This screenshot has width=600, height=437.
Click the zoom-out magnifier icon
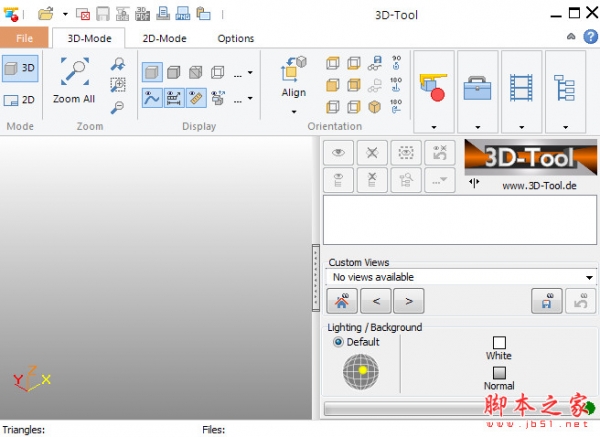[x=117, y=107]
